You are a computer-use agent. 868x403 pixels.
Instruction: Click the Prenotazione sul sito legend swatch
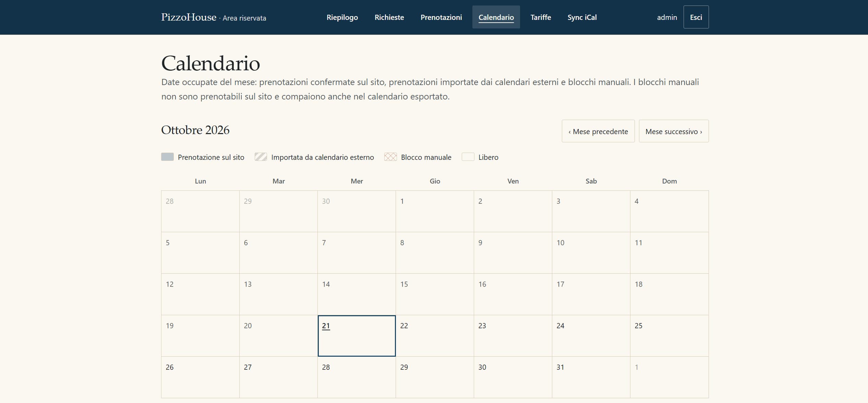(168, 157)
